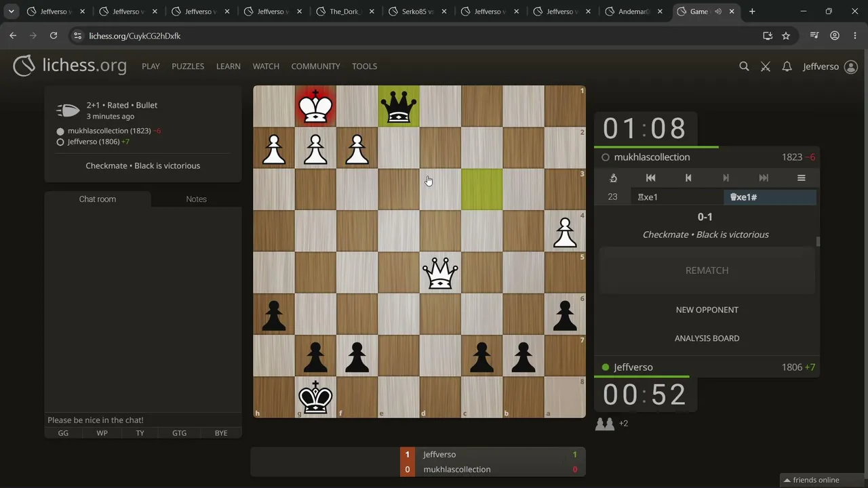
Task: Send the BYE preset chat message
Action: (221, 433)
